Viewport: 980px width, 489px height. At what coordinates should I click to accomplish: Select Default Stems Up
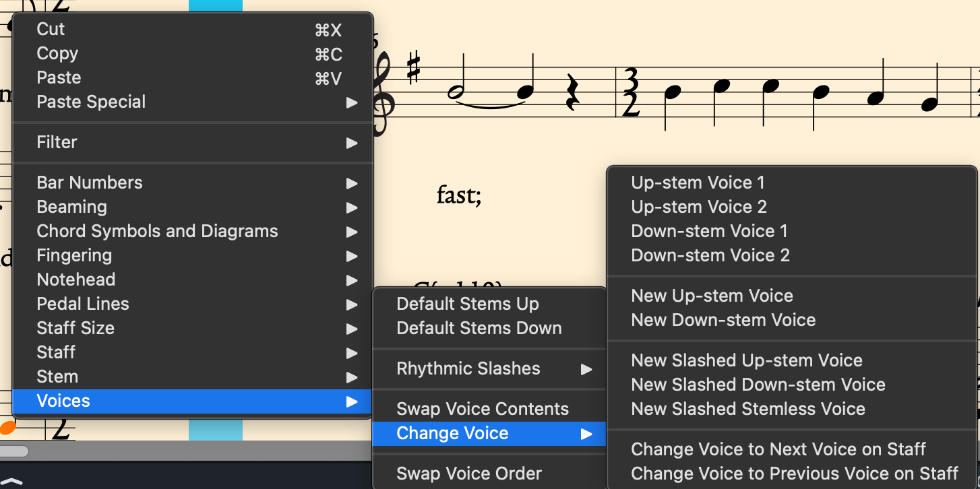[468, 304]
